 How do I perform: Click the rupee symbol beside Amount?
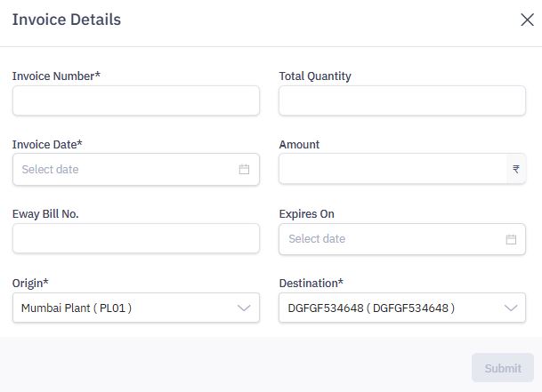coord(516,169)
